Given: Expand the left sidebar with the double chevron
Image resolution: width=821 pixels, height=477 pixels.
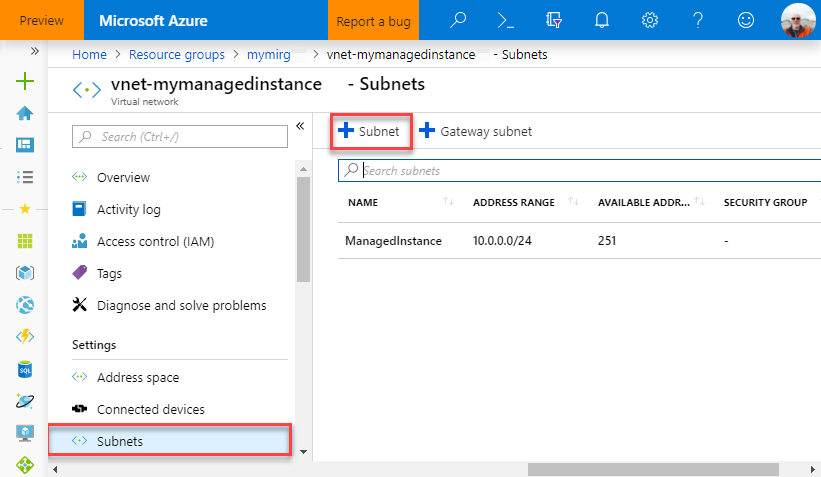Looking at the screenshot, I should pos(35,50).
